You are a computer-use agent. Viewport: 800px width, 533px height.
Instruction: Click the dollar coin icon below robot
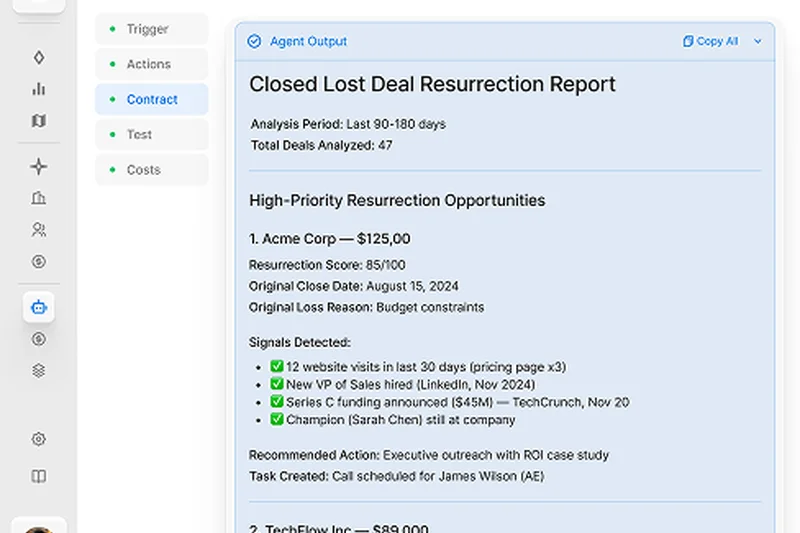39,339
